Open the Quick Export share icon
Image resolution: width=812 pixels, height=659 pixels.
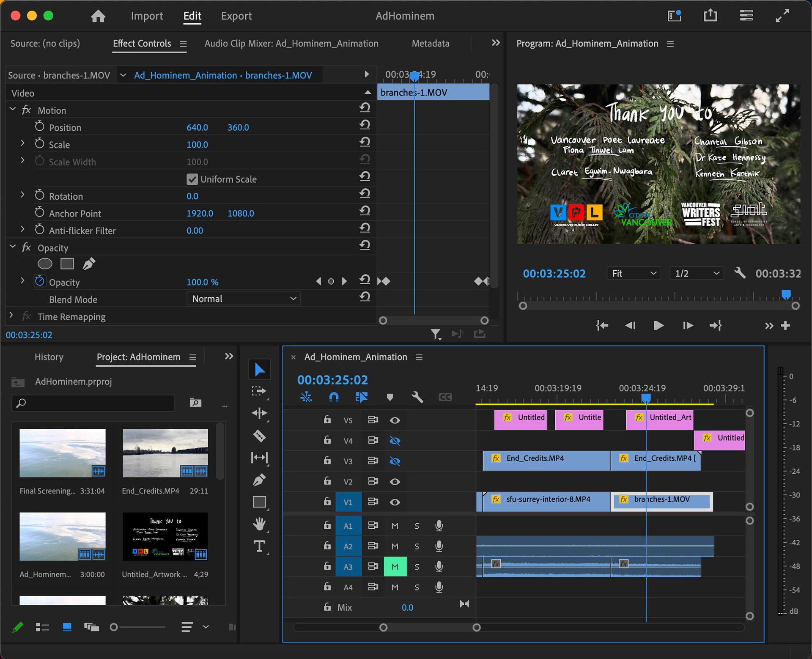[710, 16]
